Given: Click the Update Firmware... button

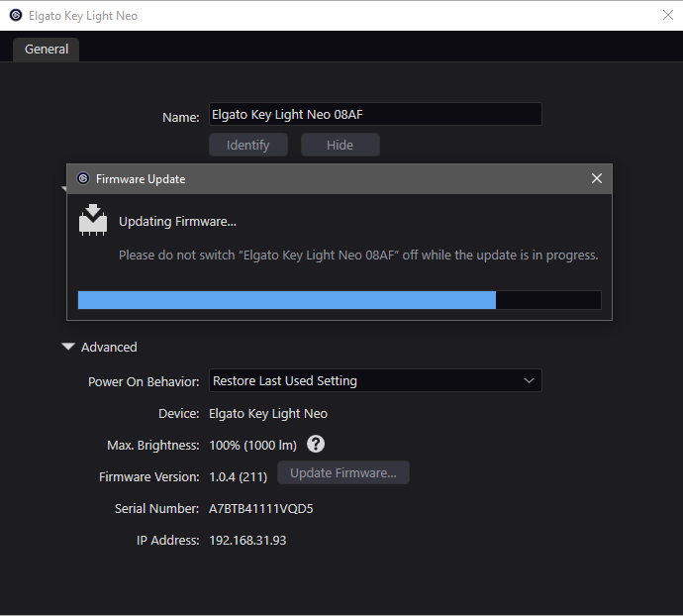Looking at the screenshot, I should [342, 473].
